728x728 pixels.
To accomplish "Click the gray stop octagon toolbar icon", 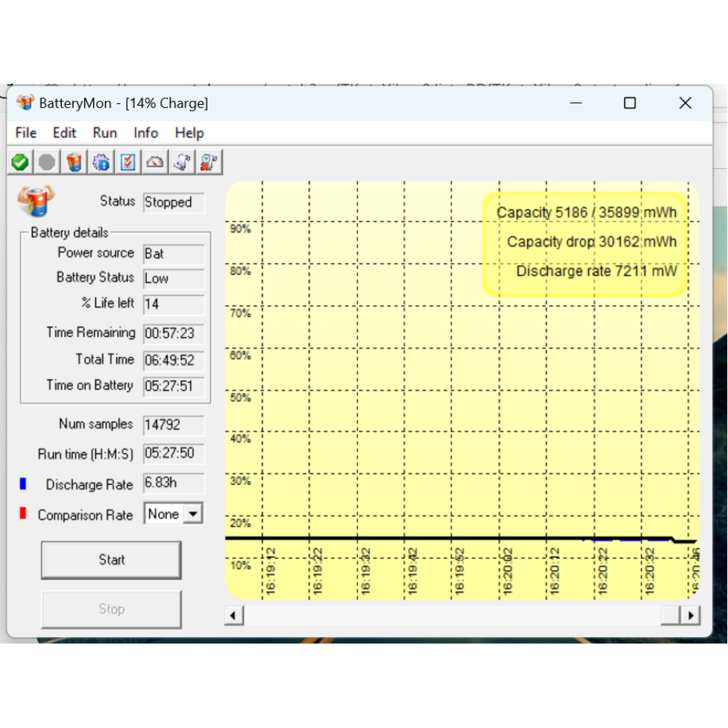I will point(47,162).
